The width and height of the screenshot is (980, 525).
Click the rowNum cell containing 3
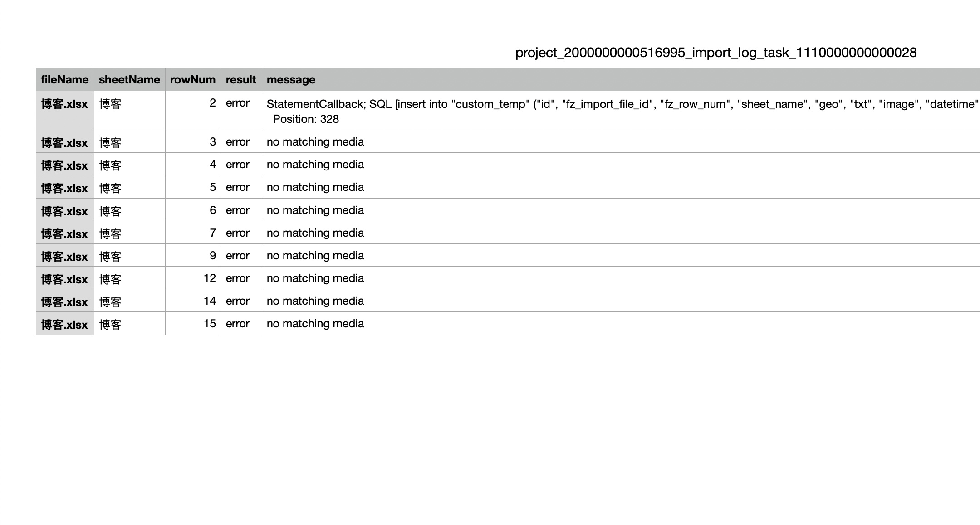pyautogui.click(x=193, y=141)
